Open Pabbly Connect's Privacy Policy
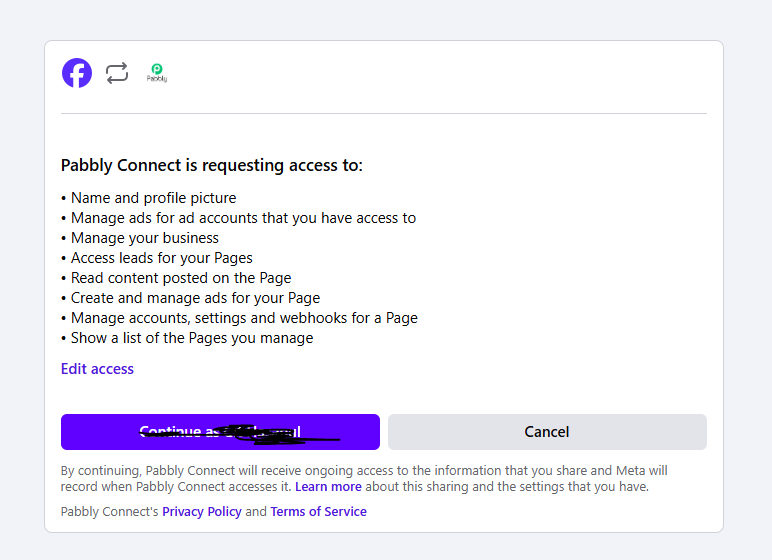Image resolution: width=772 pixels, height=560 pixels. coord(201,512)
